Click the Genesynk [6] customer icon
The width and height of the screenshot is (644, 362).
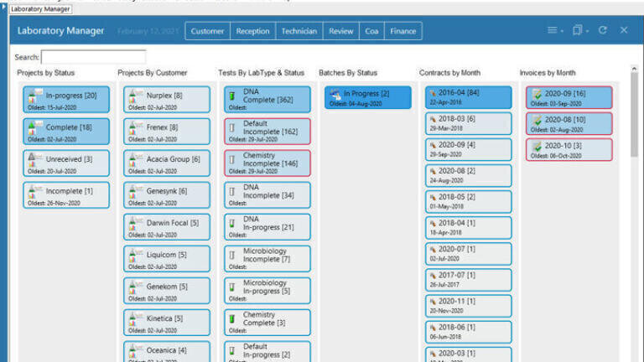(x=135, y=192)
